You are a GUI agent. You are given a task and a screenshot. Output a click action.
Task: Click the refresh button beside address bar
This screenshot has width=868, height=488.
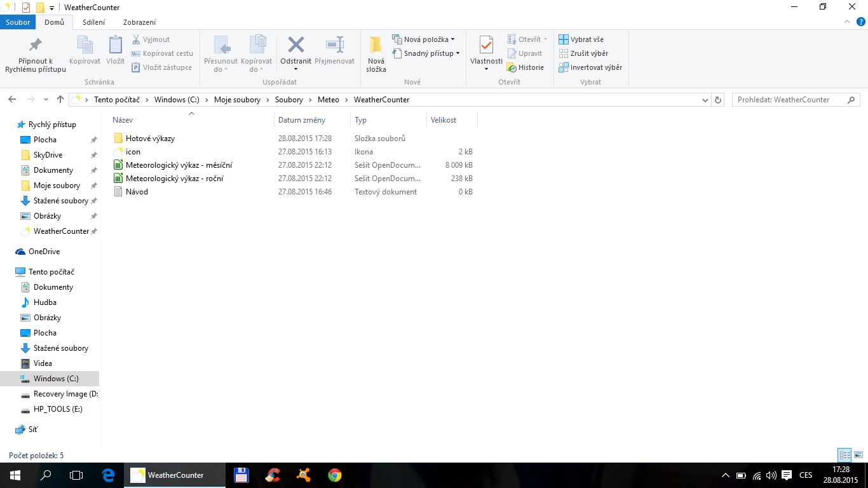719,100
